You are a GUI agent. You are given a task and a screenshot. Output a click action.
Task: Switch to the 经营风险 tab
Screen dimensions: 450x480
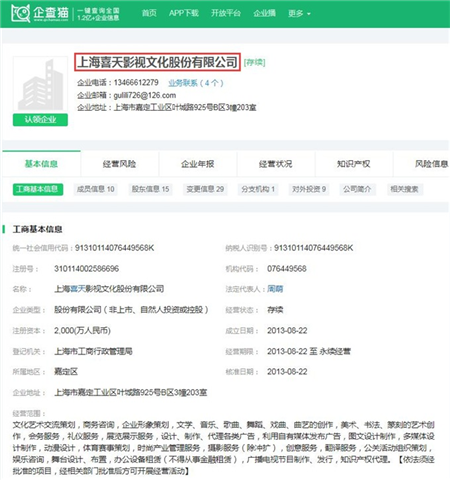point(119,164)
